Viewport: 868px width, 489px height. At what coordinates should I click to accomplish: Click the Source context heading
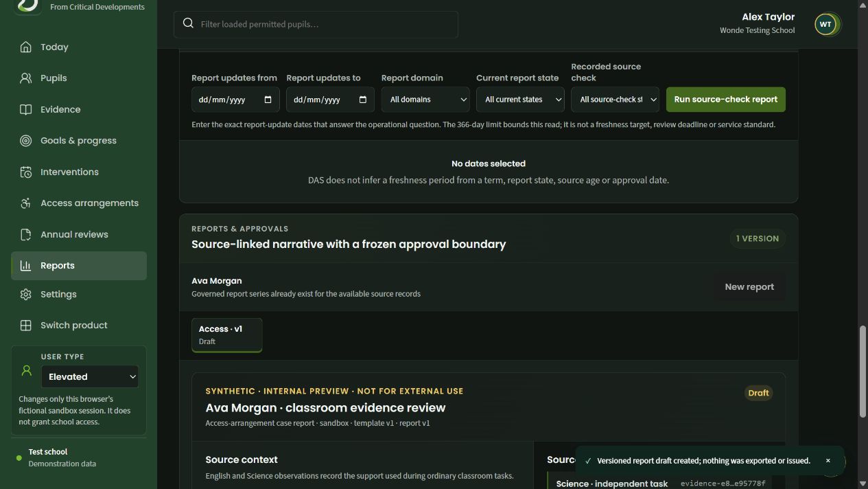[x=242, y=459]
